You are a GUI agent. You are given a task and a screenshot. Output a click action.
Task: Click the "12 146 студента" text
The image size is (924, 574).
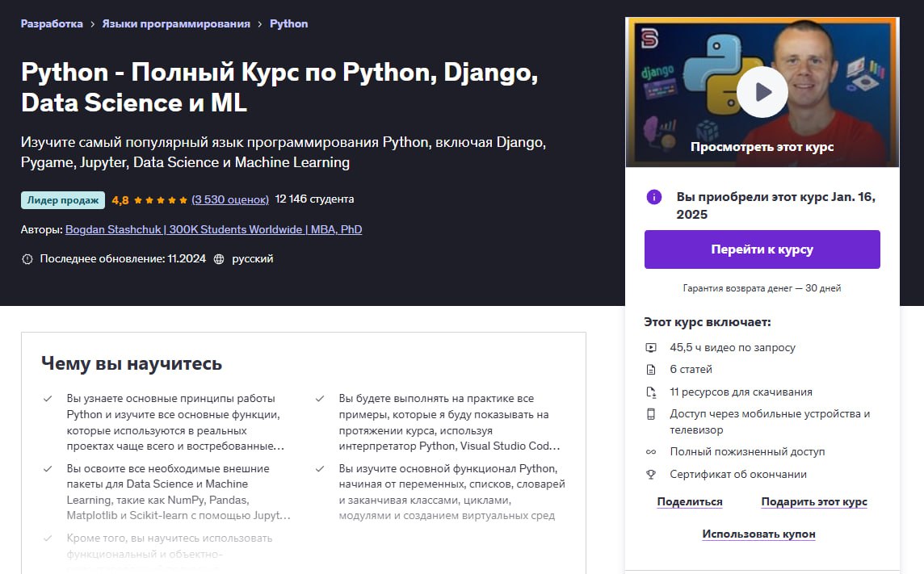(315, 199)
